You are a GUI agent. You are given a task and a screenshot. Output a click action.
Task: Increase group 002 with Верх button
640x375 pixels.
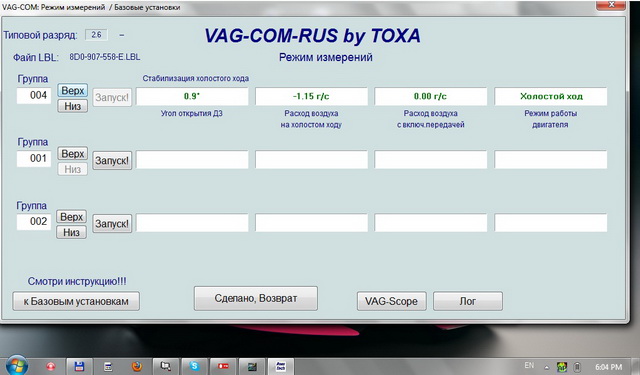pos(71,217)
